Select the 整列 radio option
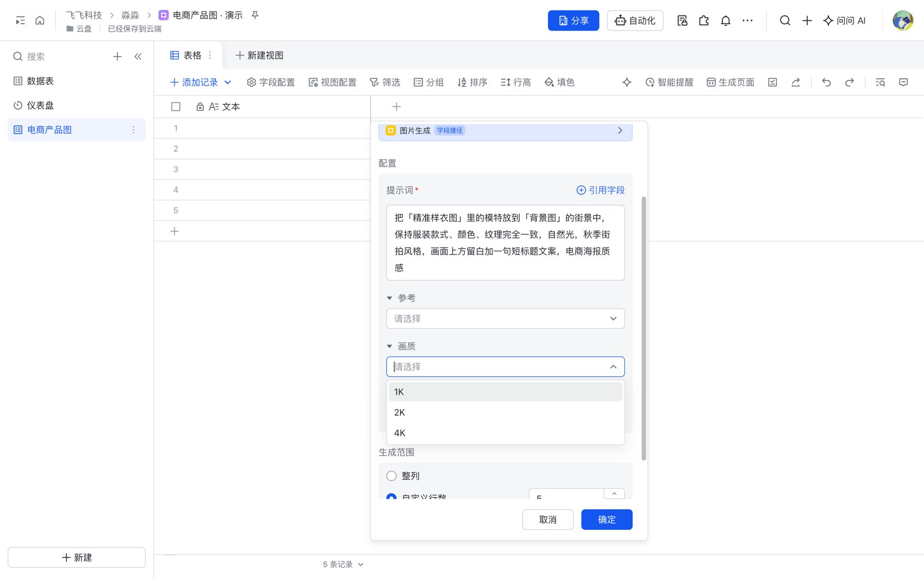 coord(392,476)
